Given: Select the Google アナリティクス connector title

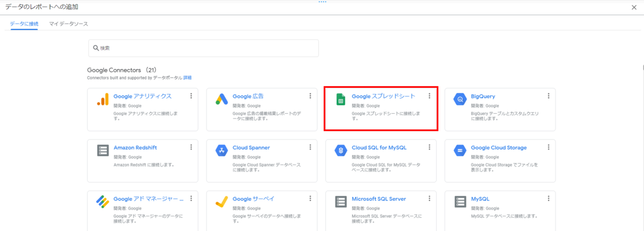Looking at the screenshot, I should click(x=143, y=96).
